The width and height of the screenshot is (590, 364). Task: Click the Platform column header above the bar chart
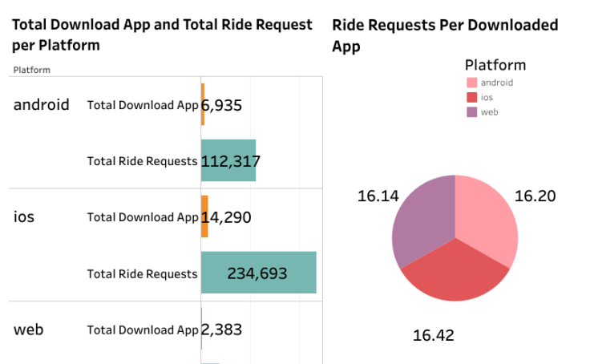(32, 70)
